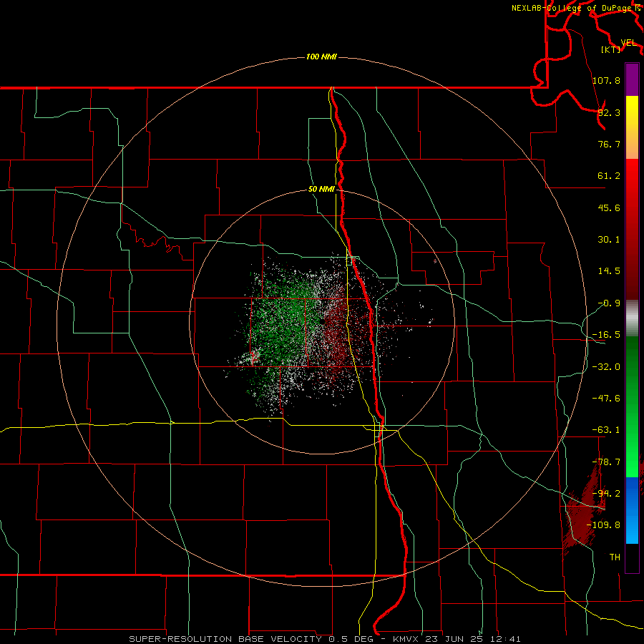Select the -32.0 velocity scale value

click(x=606, y=367)
